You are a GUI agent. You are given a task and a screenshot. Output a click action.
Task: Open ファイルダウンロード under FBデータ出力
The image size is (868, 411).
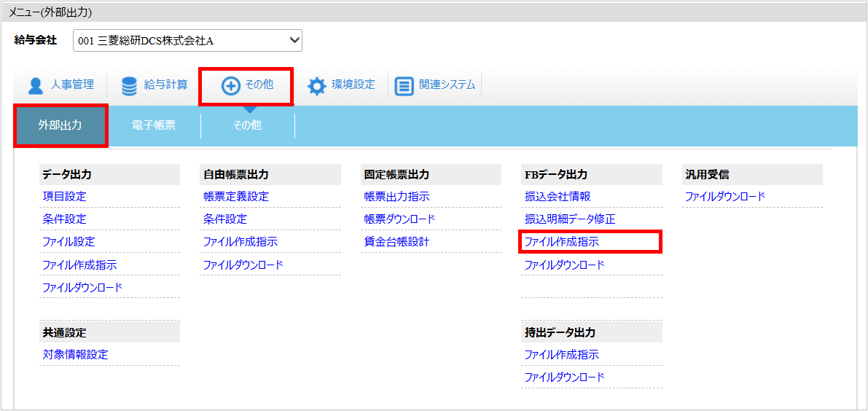point(564,265)
